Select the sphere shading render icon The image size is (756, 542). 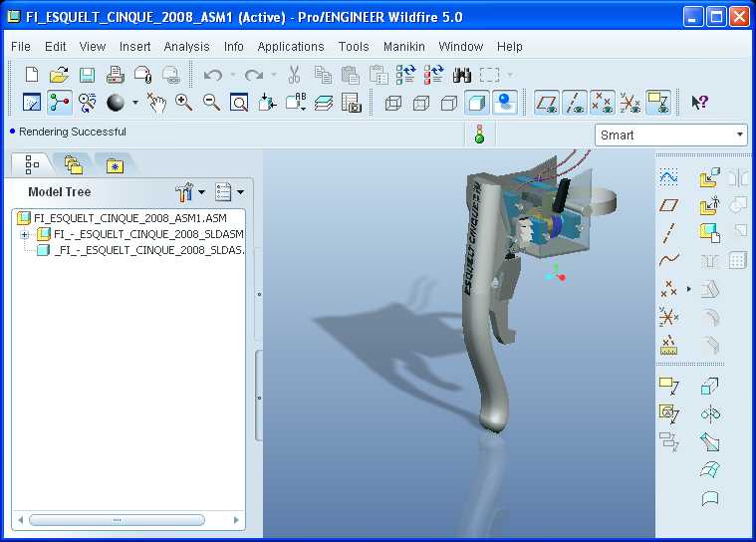tap(116, 103)
